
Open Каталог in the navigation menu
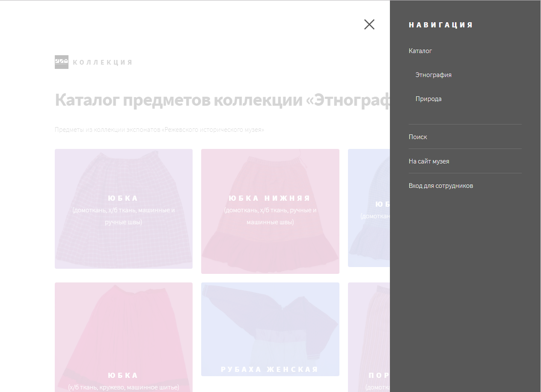(420, 51)
